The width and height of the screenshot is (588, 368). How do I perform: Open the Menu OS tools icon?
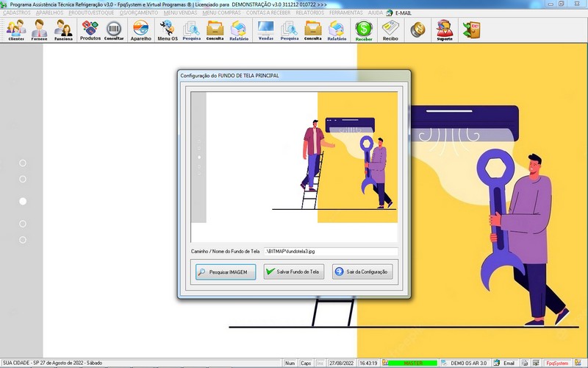[x=168, y=30]
